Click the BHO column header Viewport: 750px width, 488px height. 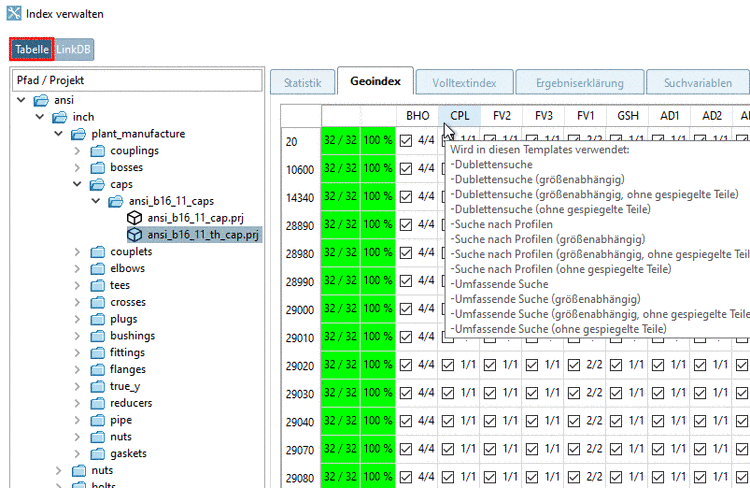[x=418, y=116]
